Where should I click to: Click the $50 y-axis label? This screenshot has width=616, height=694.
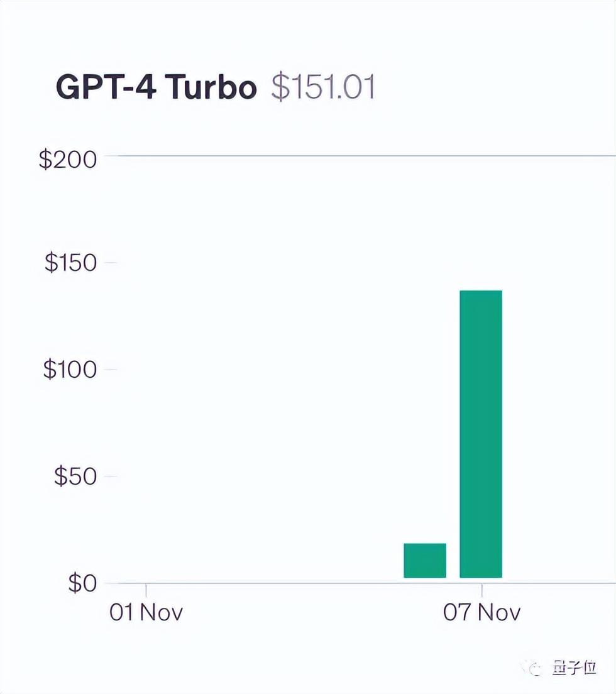point(75,477)
